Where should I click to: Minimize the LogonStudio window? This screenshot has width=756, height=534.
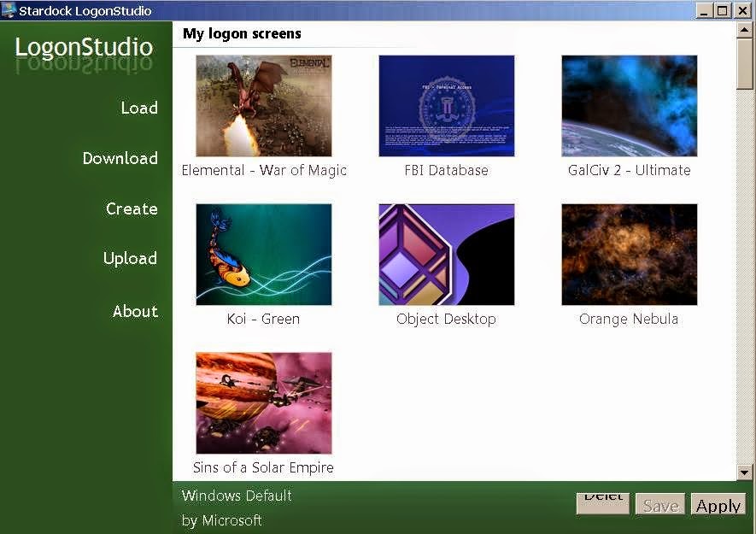click(x=704, y=10)
